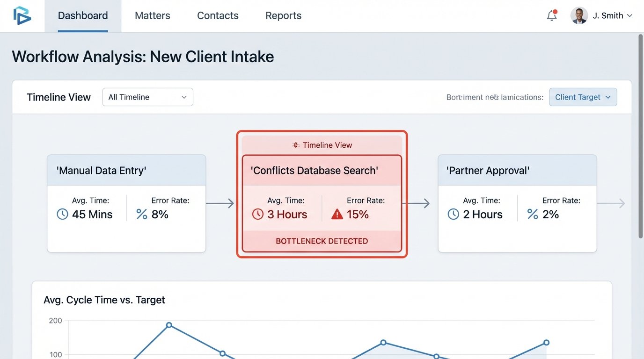This screenshot has height=359, width=644.
Task: Click the clock icon beside 2 Hours
Action: click(x=453, y=214)
